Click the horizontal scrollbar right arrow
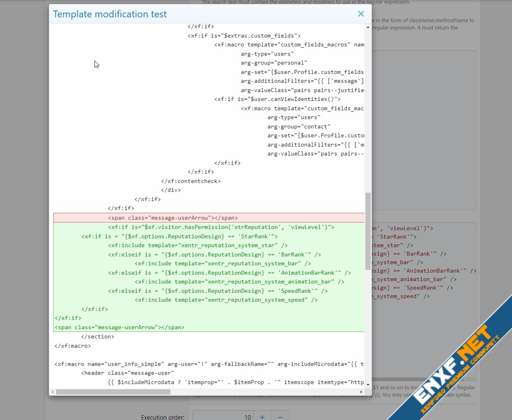512x420 pixels. [361, 392]
